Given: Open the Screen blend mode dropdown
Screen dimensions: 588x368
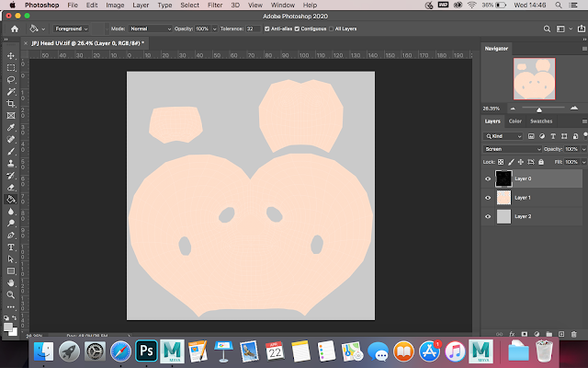Looking at the screenshot, I should [x=513, y=149].
